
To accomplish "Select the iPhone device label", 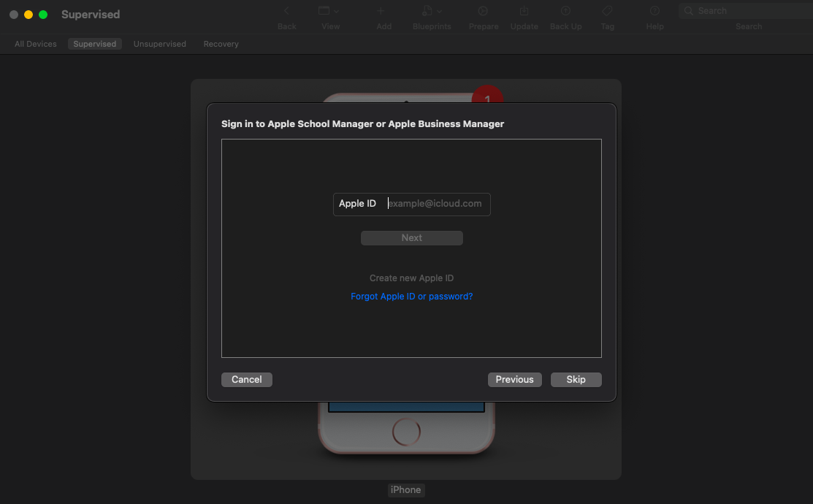I will pyautogui.click(x=406, y=490).
